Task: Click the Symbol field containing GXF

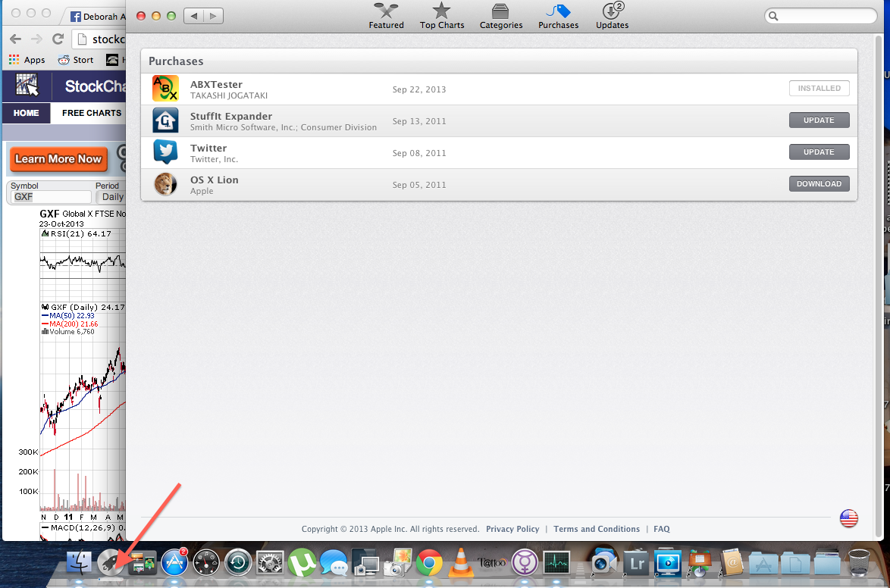Action: tap(51, 197)
